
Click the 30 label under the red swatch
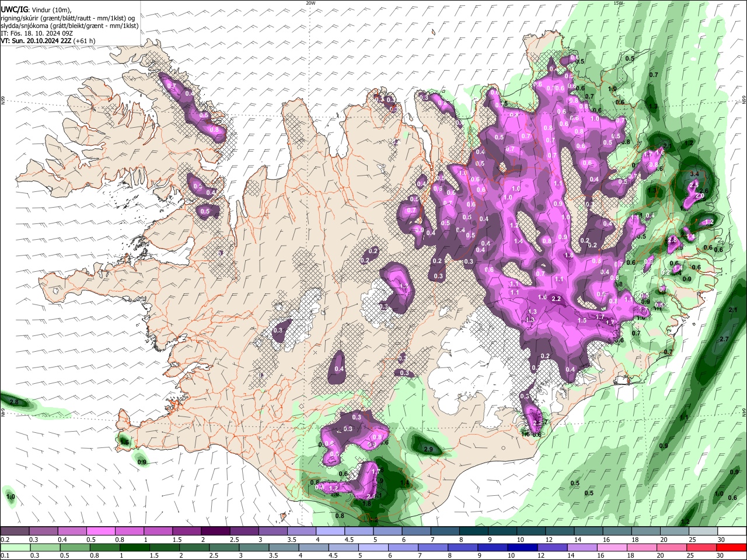[720, 556]
